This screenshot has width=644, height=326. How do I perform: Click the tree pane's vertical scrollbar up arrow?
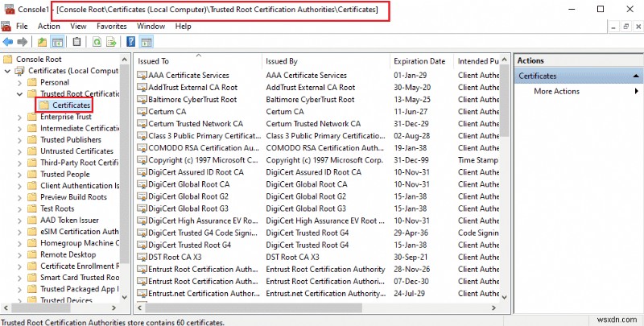125,60
